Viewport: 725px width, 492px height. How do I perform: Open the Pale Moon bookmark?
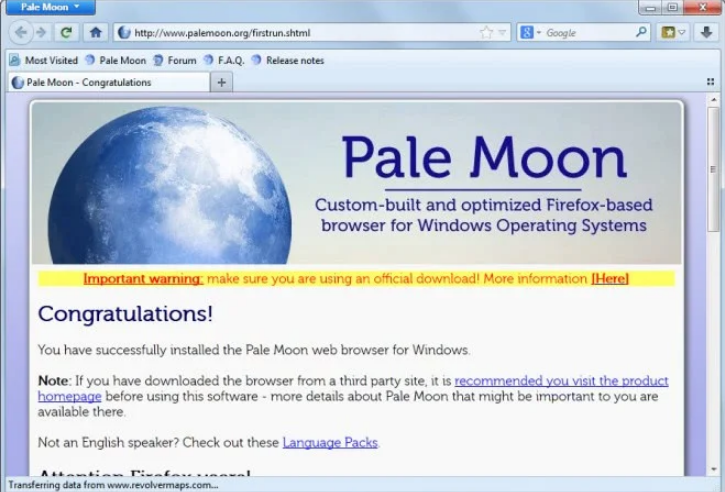pyautogui.click(x=116, y=60)
